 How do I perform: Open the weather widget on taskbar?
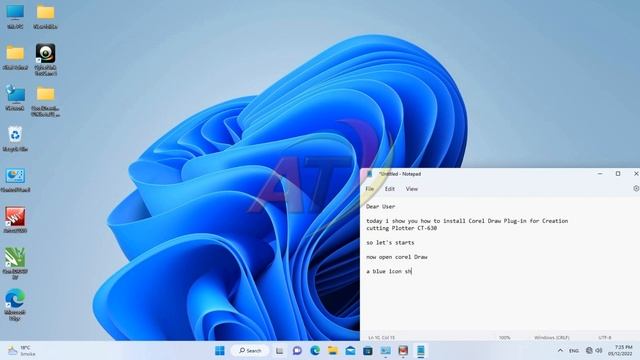(x=22, y=351)
